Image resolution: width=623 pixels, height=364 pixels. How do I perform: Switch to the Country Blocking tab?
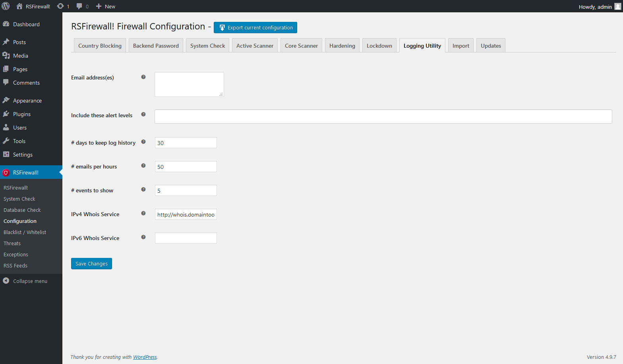pos(100,45)
